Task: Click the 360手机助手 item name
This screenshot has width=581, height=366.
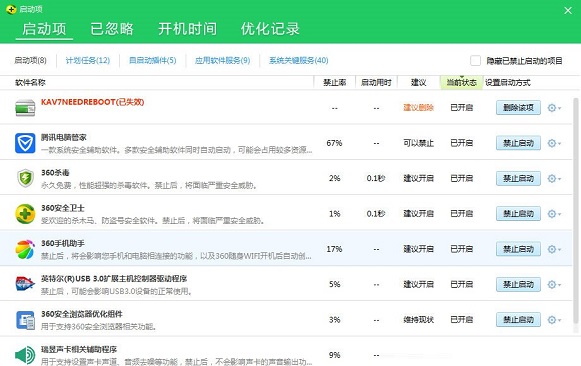Action: (x=63, y=243)
